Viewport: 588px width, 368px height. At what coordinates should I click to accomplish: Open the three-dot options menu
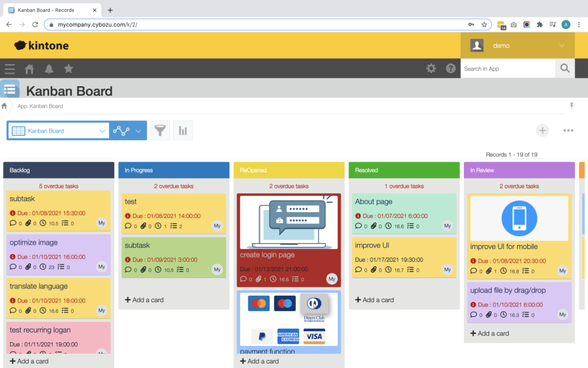pyautogui.click(x=568, y=131)
